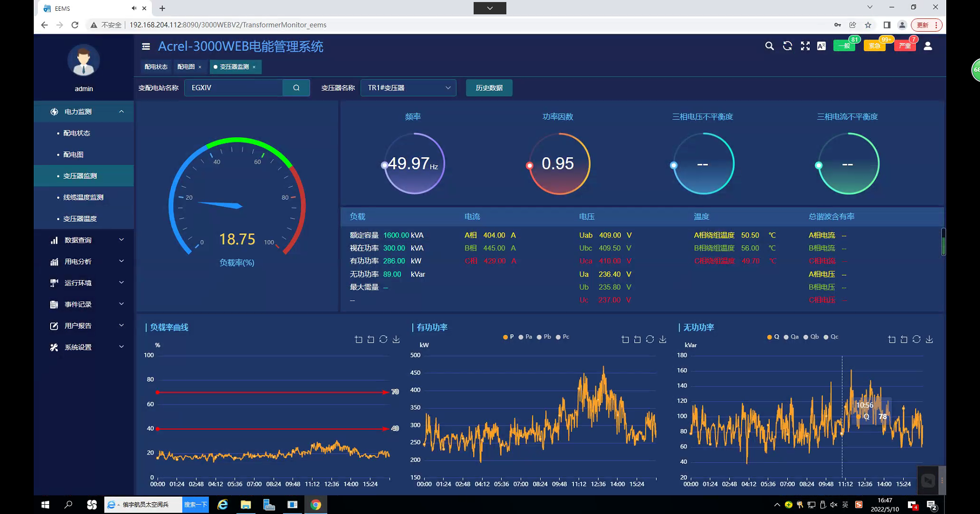Click the language translate icon in header

(821, 46)
